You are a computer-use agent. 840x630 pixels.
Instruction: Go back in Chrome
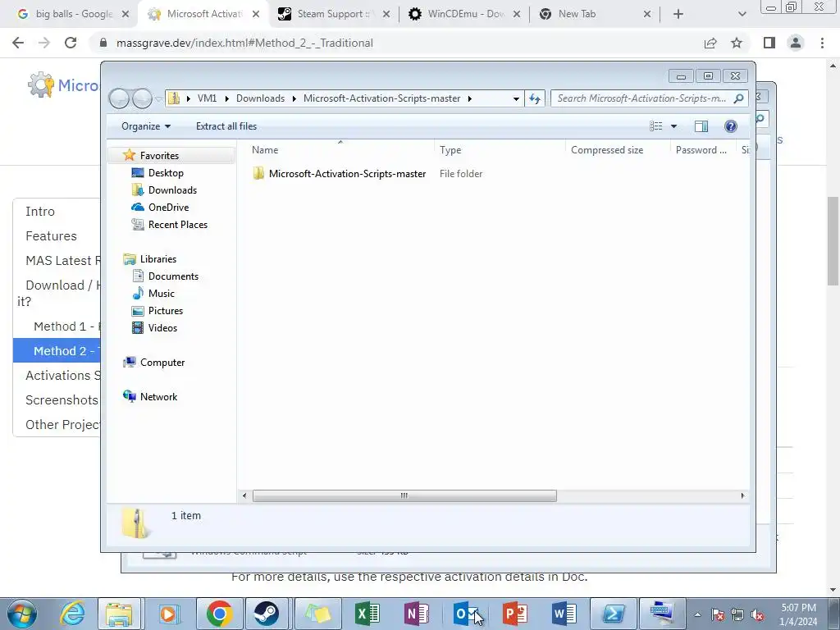18,43
